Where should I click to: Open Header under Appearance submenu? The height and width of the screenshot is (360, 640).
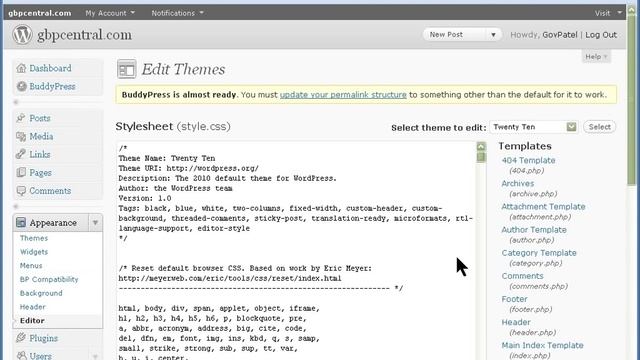coord(33,307)
